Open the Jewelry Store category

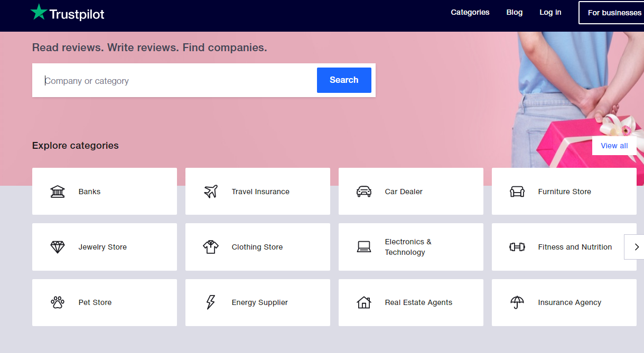(105, 247)
